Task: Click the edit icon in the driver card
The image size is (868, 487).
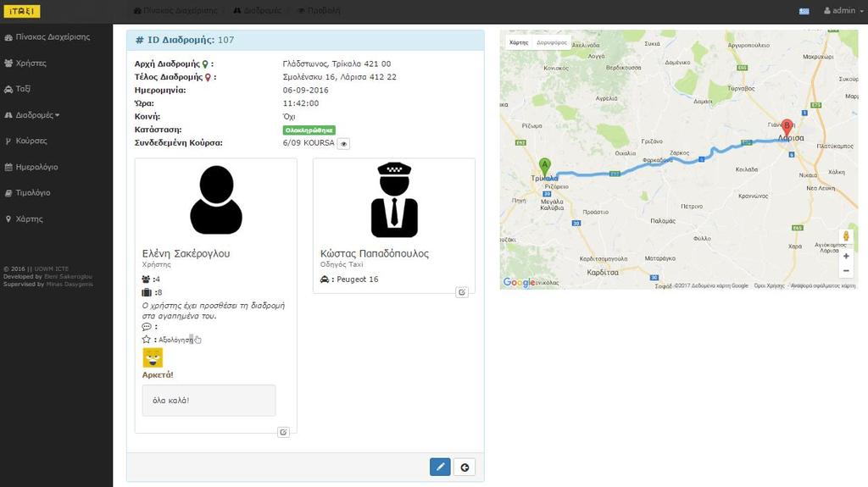Action: point(462,292)
